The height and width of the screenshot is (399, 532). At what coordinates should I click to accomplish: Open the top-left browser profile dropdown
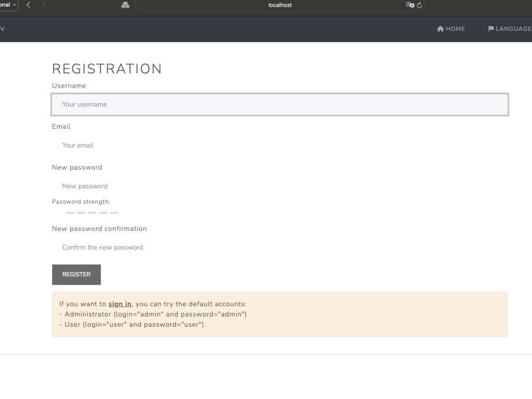coord(8,5)
